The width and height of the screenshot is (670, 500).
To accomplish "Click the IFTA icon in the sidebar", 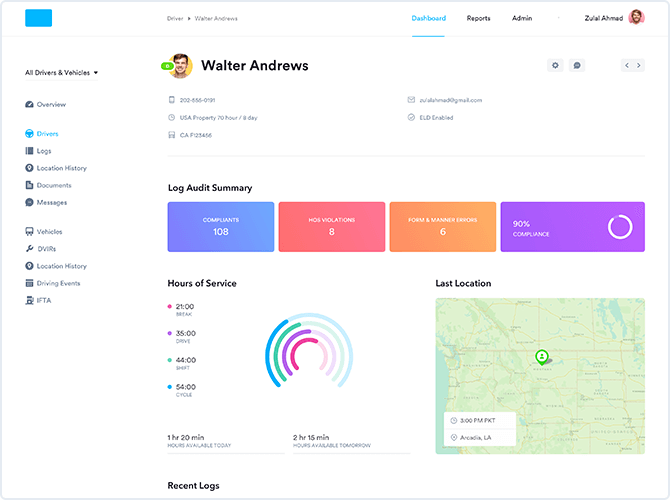I will (29, 300).
